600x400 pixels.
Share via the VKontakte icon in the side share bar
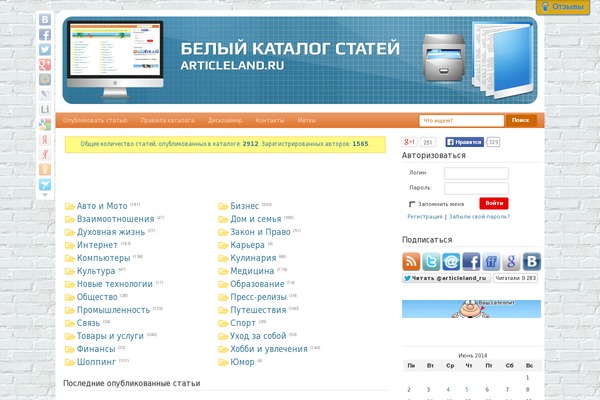coord(45,20)
